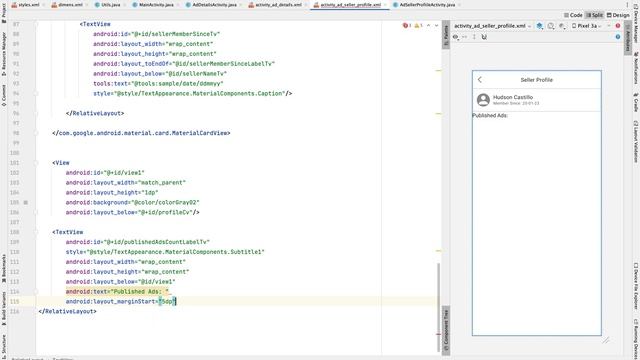Open the View Options eye dropdown
Screen dimensions: 640x360
pyautogui.click(x=456, y=37)
